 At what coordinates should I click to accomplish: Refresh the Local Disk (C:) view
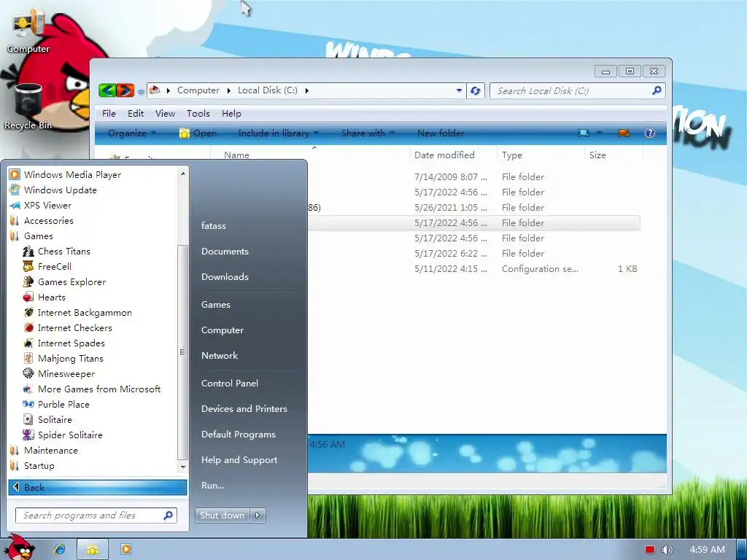(476, 90)
